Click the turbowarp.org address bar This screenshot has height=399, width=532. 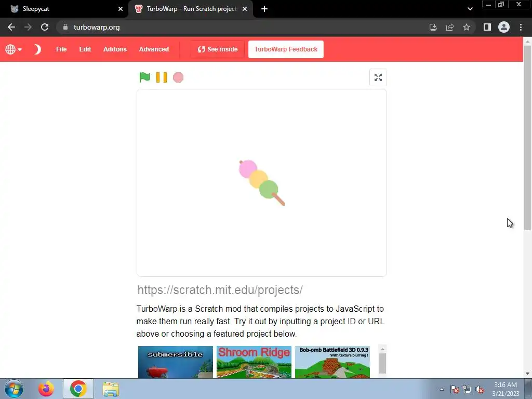(x=244, y=27)
